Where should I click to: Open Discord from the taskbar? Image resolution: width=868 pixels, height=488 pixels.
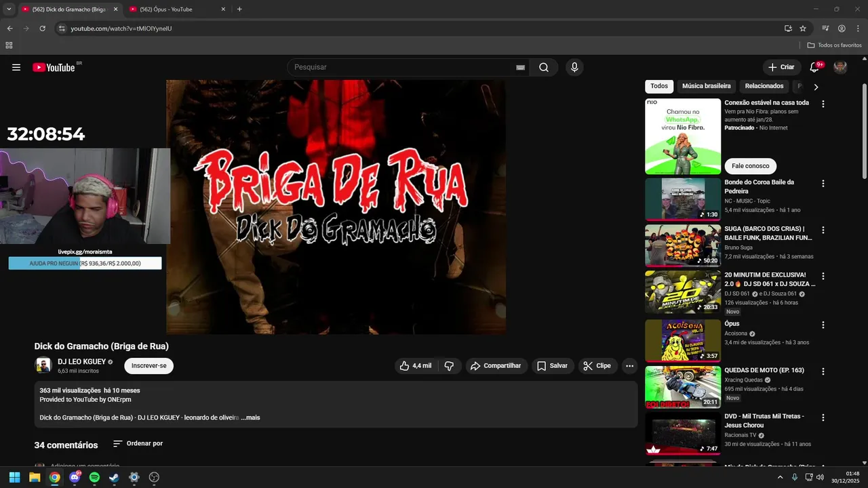(x=75, y=477)
